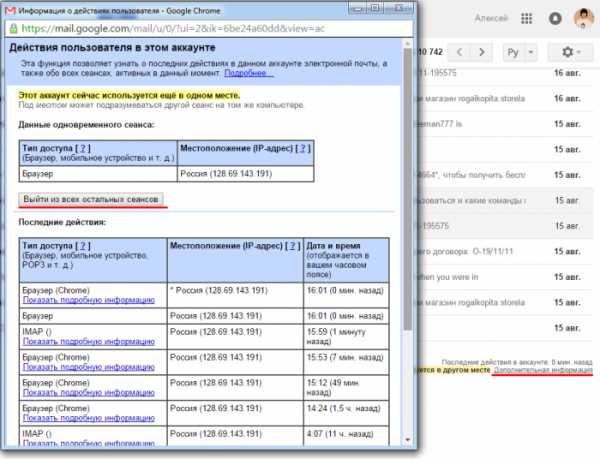
Task: Click Выйти из всех остальных сеансов button
Action: click(91, 199)
